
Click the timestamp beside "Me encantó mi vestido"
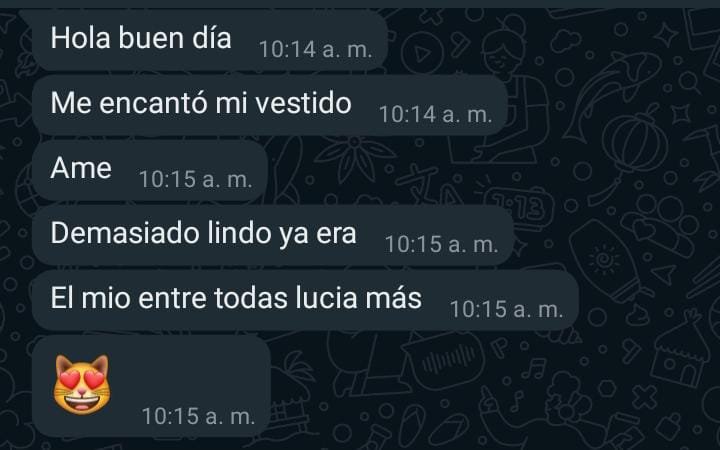tap(436, 114)
